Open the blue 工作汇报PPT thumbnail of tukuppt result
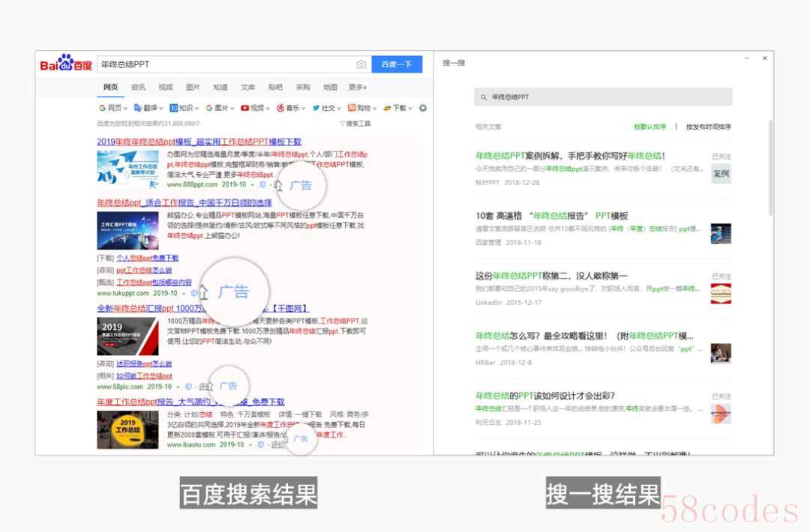Screen dimensions: 810x532 127,231
